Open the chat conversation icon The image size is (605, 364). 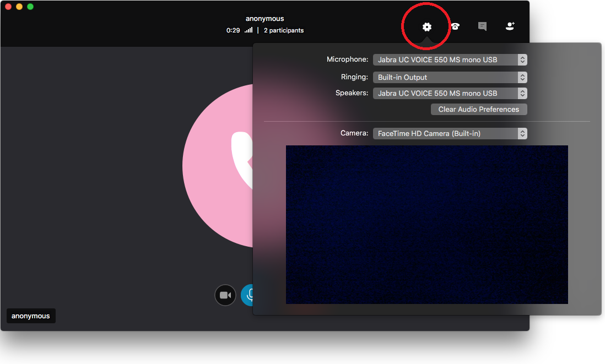[482, 26]
